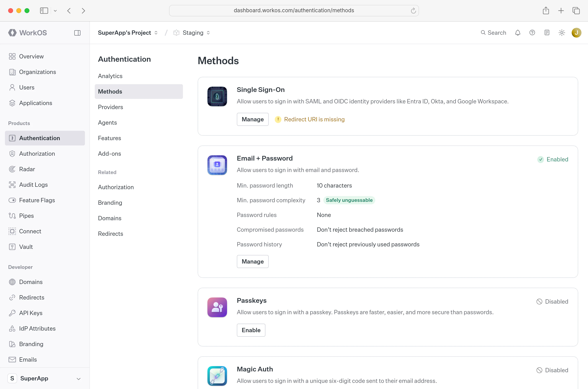Viewport: 588px width, 389px height.
Task: Open IdP Attributes page
Action: coord(45,329)
